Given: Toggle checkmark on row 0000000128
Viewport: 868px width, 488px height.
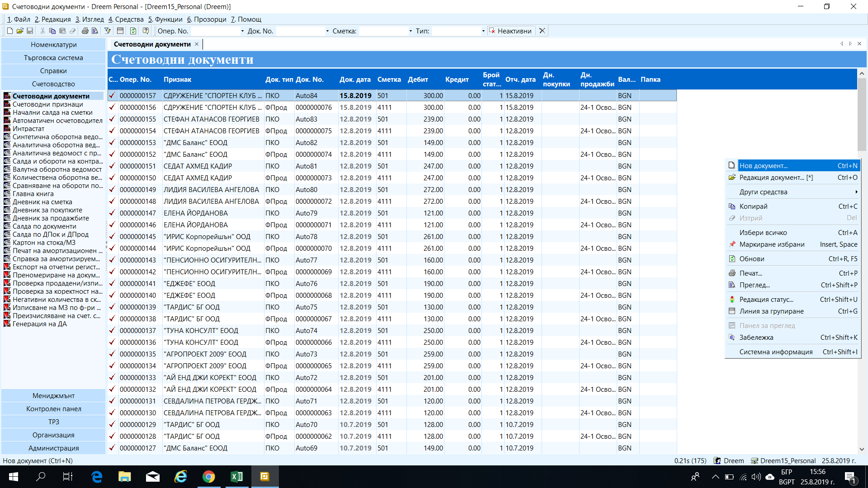Looking at the screenshot, I should click(112, 436).
